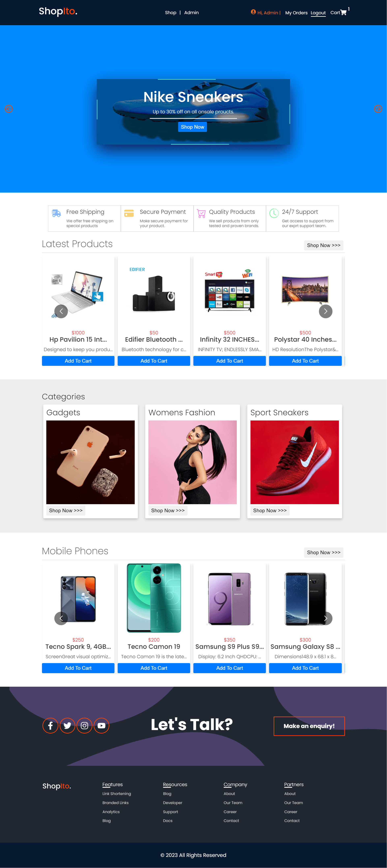Image resolution: width=387 pixels, height=868 pixels.
Task: Add Edifier Bluetooth speaker to cart
Action: click(x=154, y=361)
